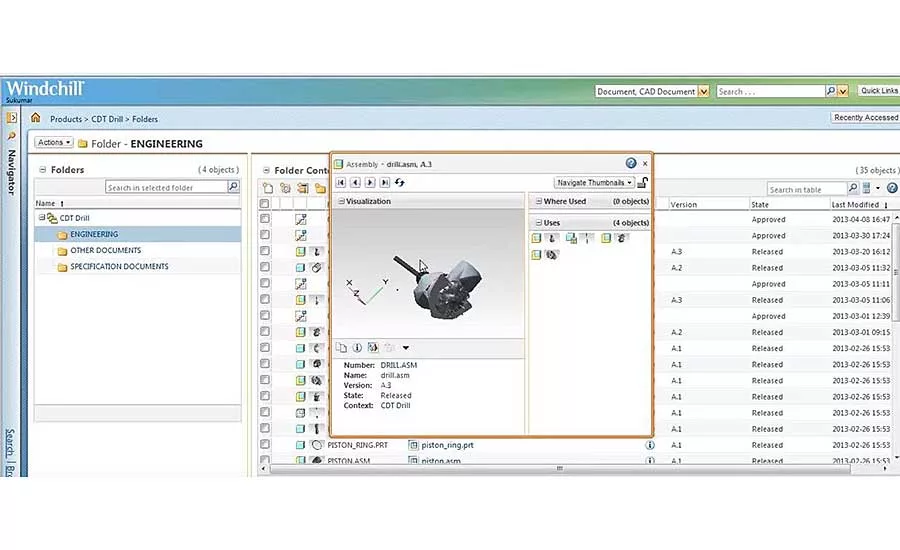900x550 pixels.
Task: Collapse the Folder Contents panel
Action: [x=266, y=170]
